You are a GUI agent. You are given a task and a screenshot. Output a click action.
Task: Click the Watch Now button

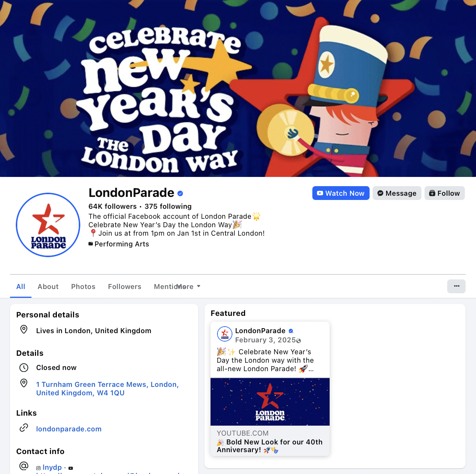pyautogui.click(x=341, y=193)
